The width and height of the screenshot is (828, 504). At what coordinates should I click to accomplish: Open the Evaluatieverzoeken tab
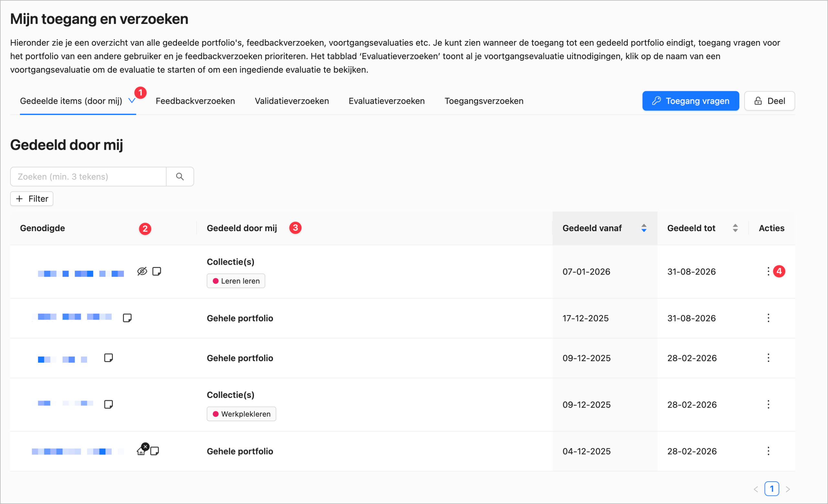387,101
